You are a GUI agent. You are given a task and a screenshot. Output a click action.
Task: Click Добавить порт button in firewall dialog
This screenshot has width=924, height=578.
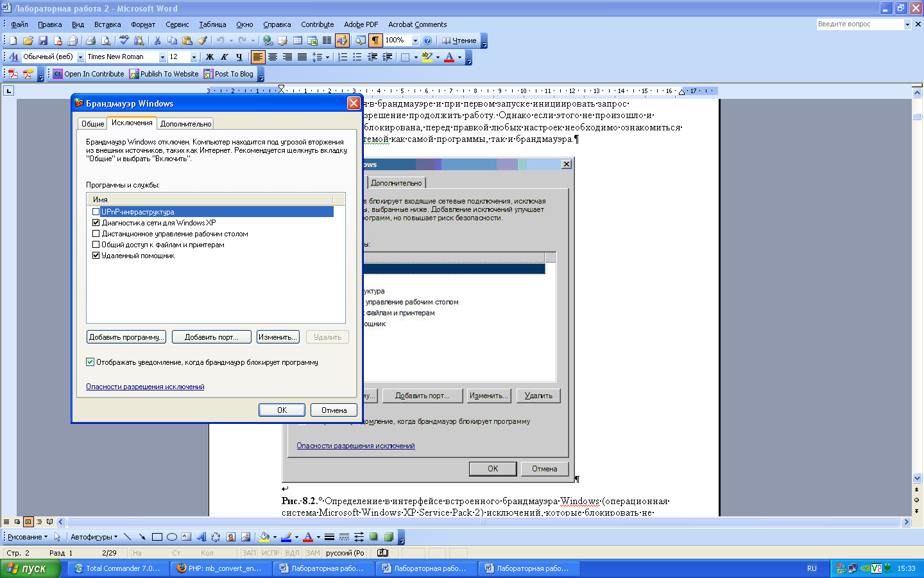click(211, 337)
